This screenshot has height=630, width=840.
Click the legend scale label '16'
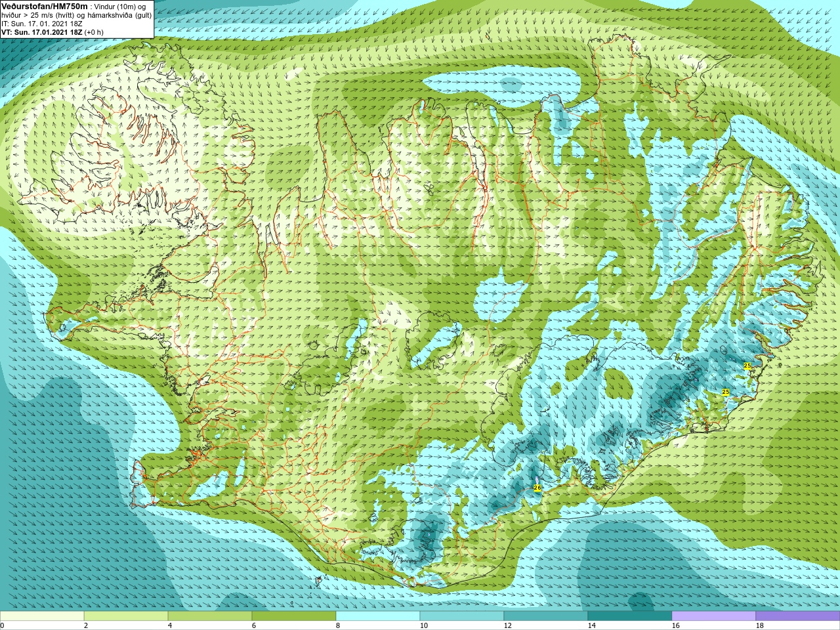(x=675, y=626)
